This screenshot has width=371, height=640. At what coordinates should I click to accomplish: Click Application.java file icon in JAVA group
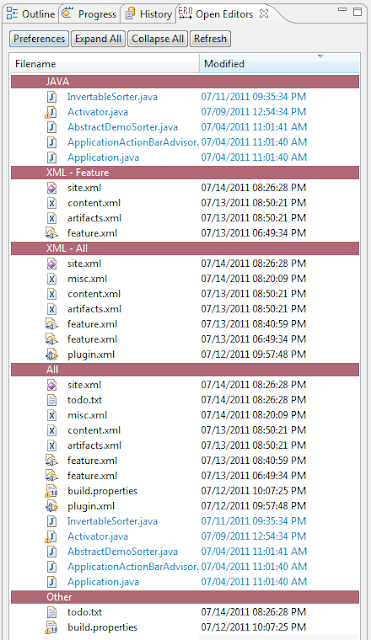point(52,157)
